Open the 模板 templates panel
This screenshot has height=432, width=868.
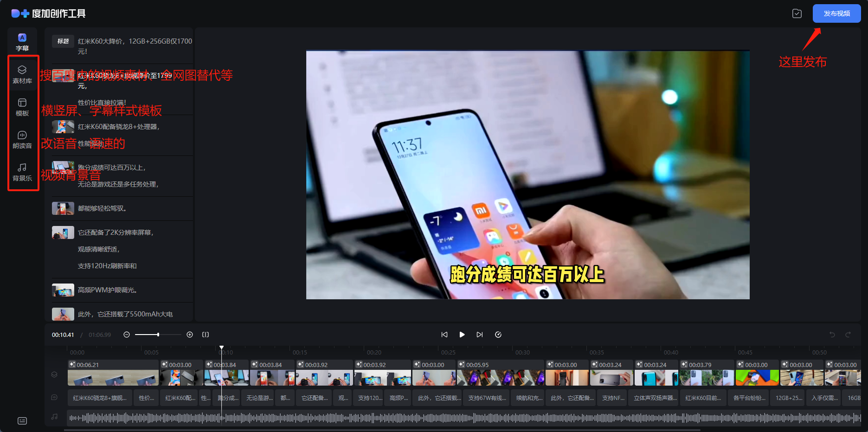pyautogui.click(x=22, y=108)
